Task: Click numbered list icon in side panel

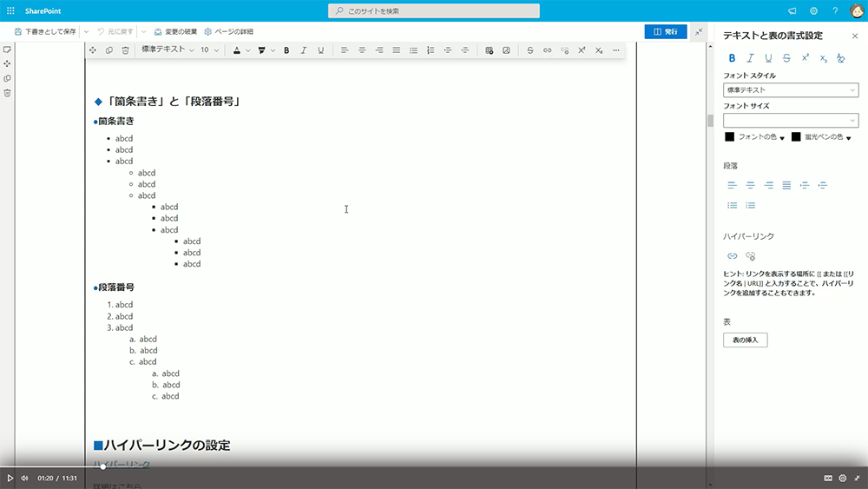Action: coord(751,206)
